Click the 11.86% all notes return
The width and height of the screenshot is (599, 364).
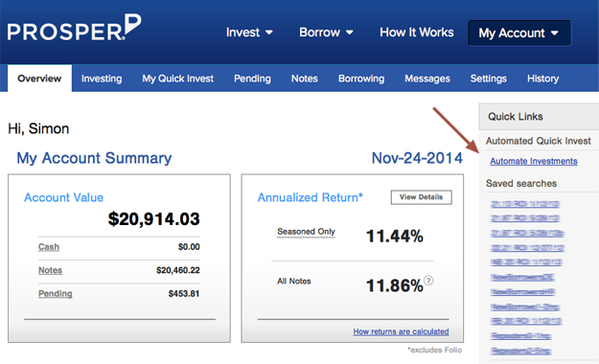point(395,285)
